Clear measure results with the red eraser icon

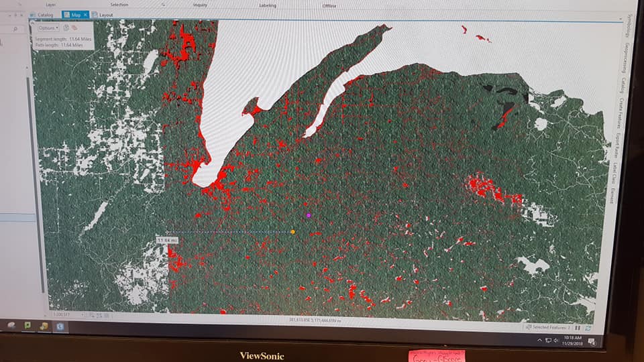74,28
